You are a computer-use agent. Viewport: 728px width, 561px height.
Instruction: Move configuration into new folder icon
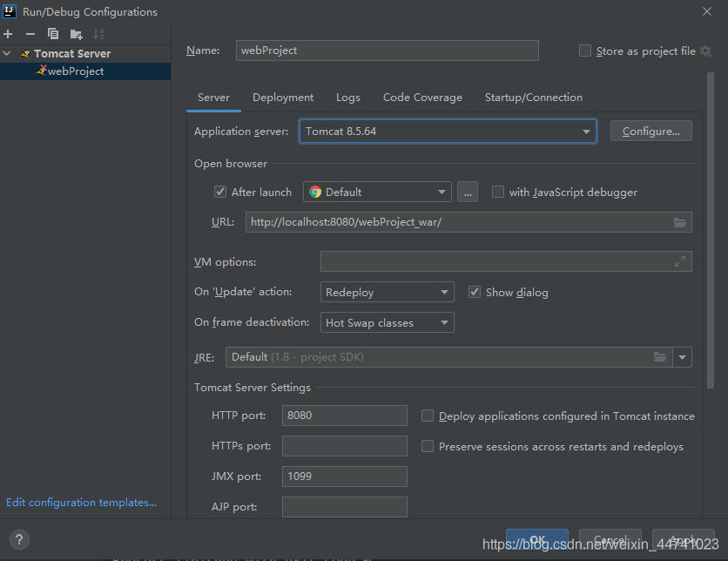[x=76, y=34]
